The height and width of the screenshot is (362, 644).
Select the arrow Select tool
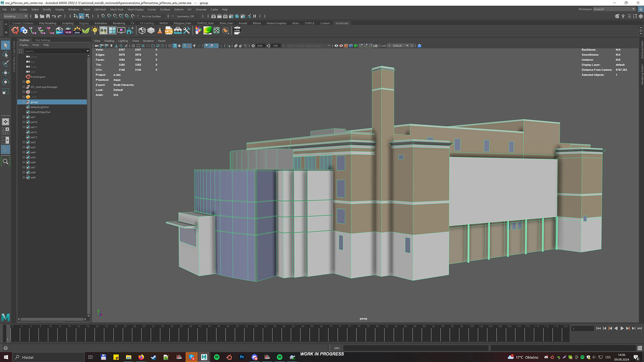pos(5,45)
